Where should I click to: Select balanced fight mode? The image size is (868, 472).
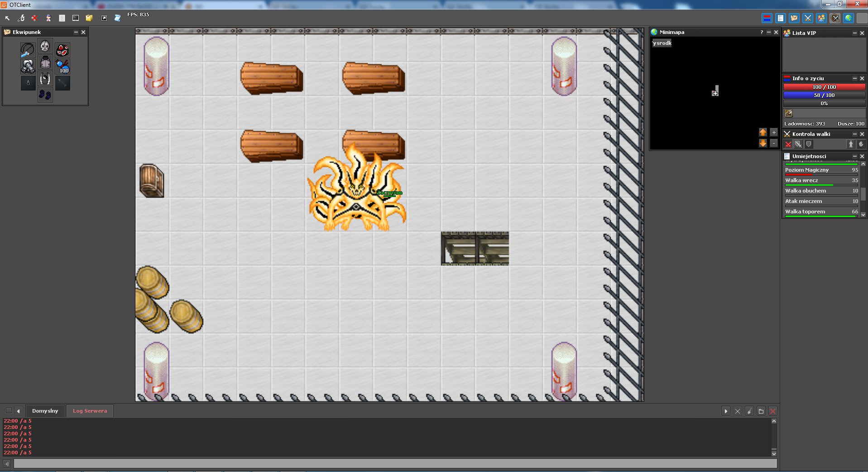pos(798,144)
